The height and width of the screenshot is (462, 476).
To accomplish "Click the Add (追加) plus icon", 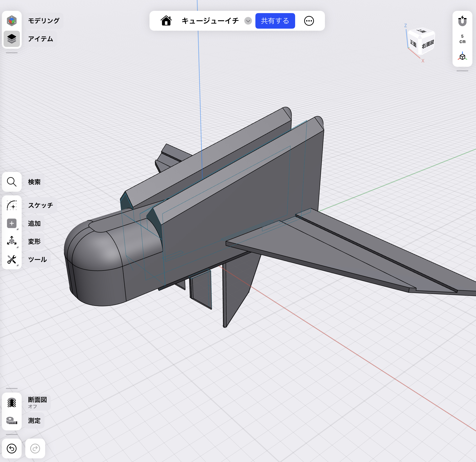I will point(12,223).
